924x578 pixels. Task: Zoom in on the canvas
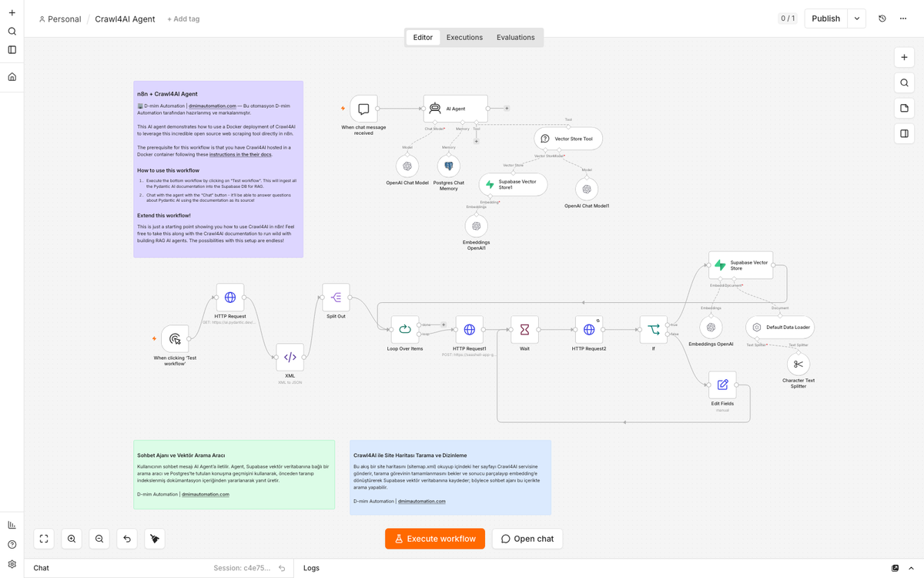[x=72, y=539]
